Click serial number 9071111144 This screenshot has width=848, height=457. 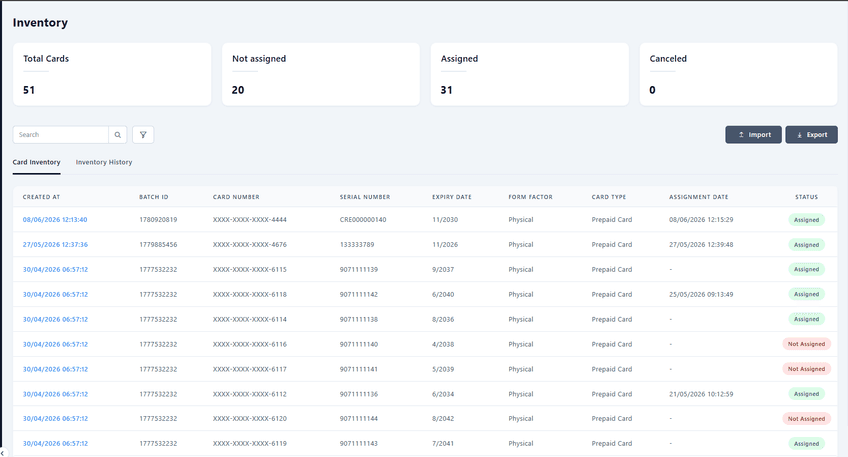tap(359, 419)
